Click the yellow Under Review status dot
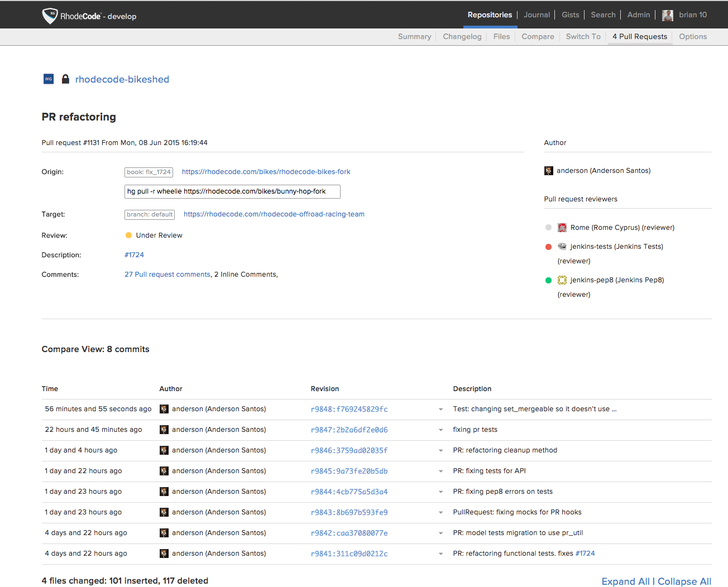Image resolution: width=728 pixels, height=587 pixels. pyautogui.click(x=128, y=235)
